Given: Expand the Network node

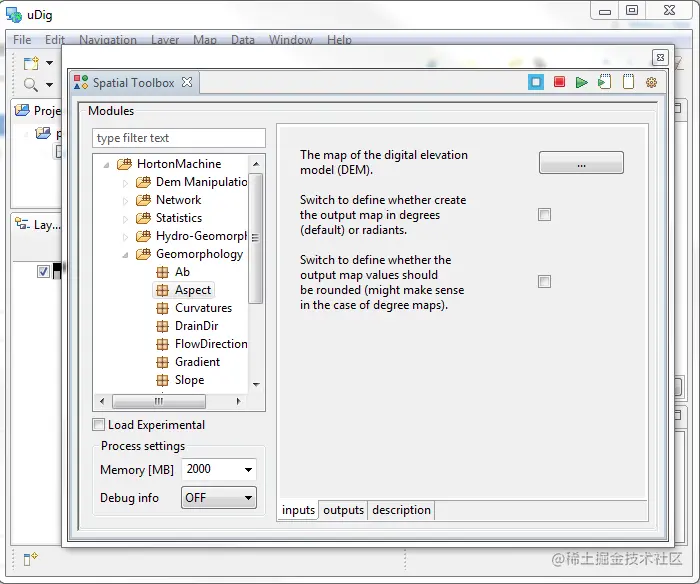Looking at the screenshot, I should click(x=125, y=201).
